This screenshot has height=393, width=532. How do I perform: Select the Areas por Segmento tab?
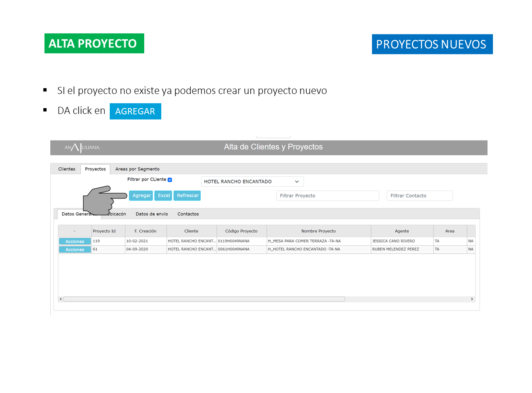pyautogui.click(x=137, y=169)
